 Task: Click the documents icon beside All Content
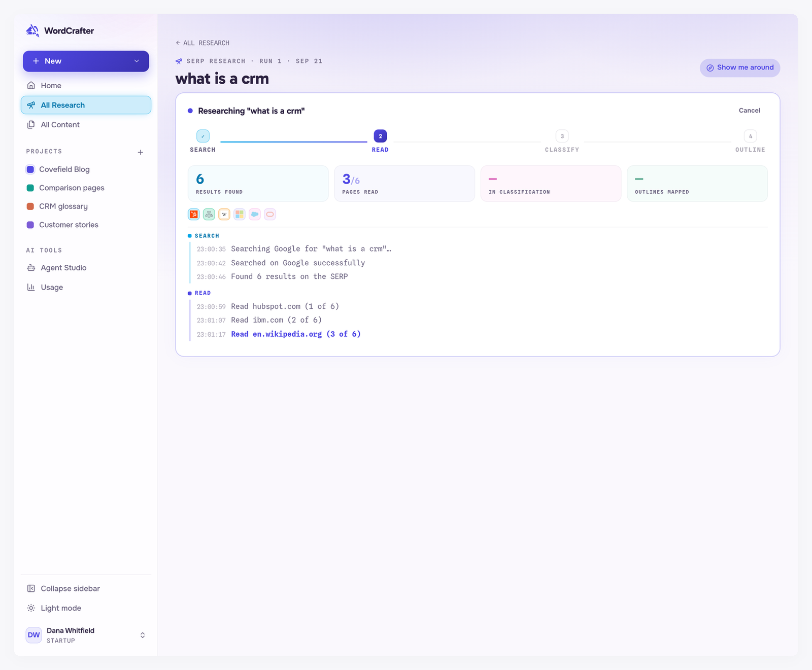click(31, 125)
